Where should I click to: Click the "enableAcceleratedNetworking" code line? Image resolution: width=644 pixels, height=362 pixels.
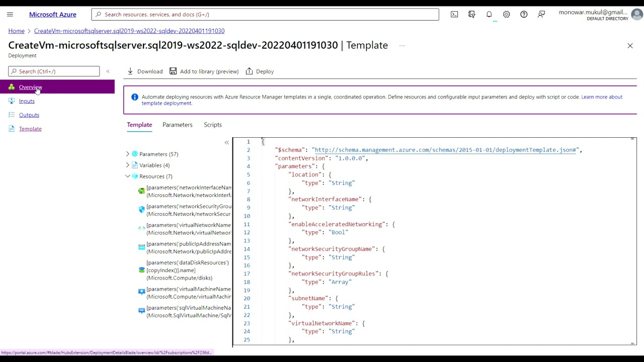click(x=342, y=224)
